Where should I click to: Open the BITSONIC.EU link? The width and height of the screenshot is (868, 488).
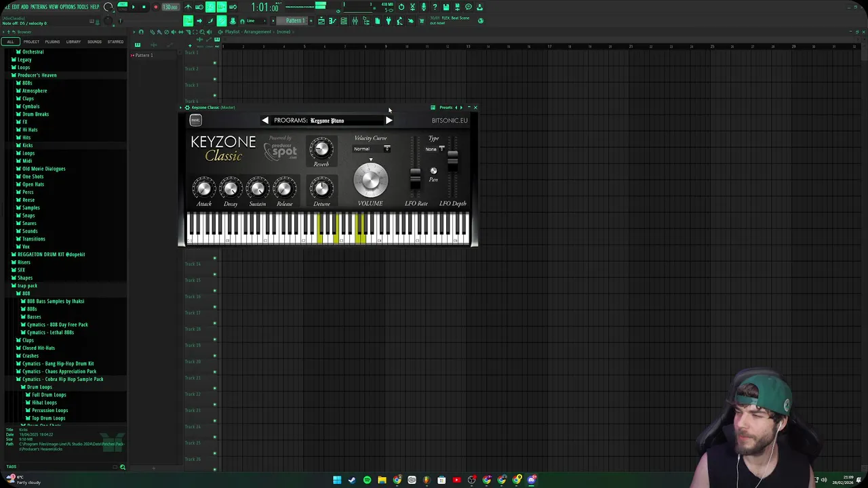point(450,121)
